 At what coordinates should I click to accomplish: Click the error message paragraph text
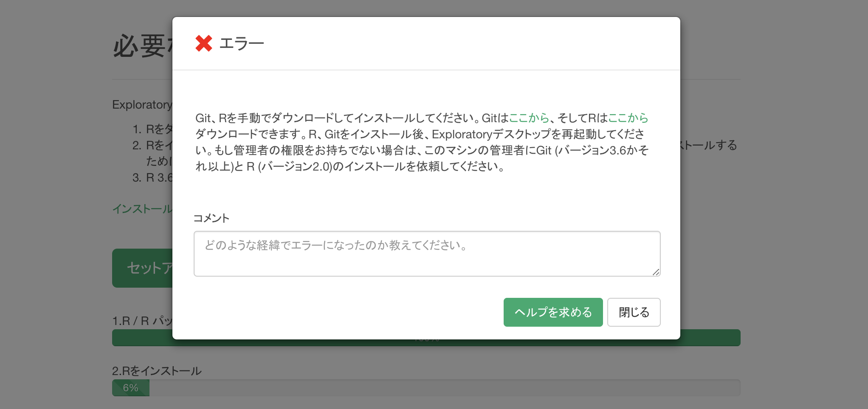[x=422, y=142]
